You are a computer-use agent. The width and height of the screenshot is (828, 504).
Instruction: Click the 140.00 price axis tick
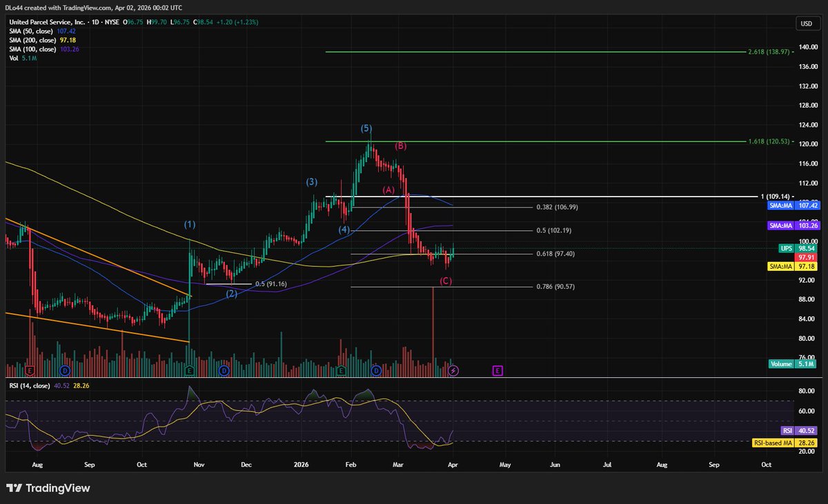pyautogui.click(x=807, y=47)
